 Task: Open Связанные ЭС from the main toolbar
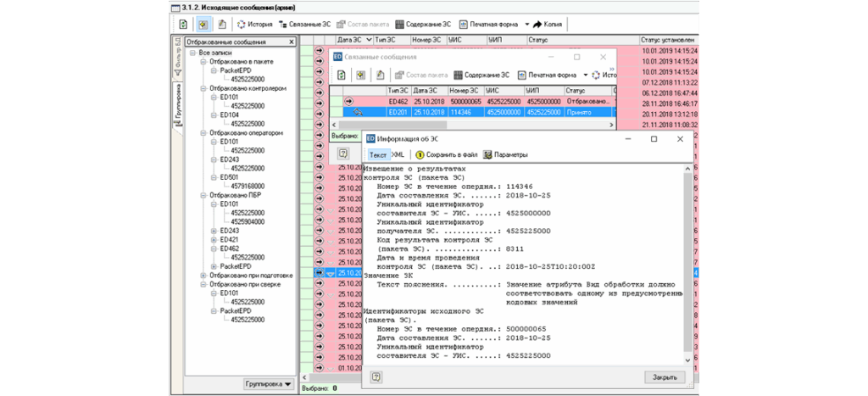tap(304, 25)
